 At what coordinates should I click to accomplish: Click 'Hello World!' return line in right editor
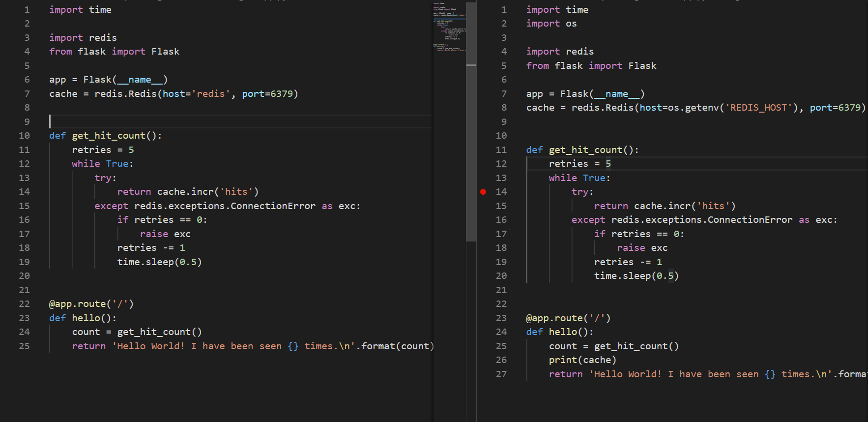point(708,374)
